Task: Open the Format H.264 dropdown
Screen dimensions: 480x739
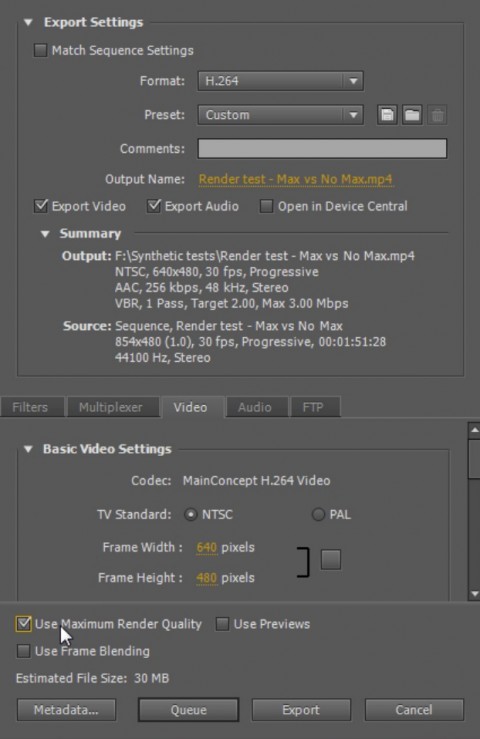Action: [280, 81]
